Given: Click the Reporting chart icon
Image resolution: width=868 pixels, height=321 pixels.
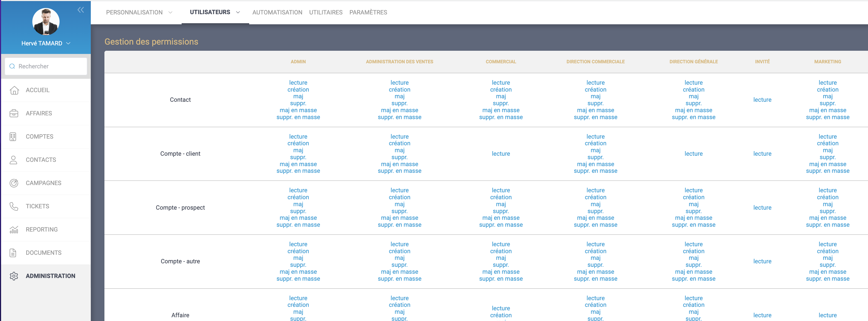Looking at the screenshot, I should (x=14, y=230).
